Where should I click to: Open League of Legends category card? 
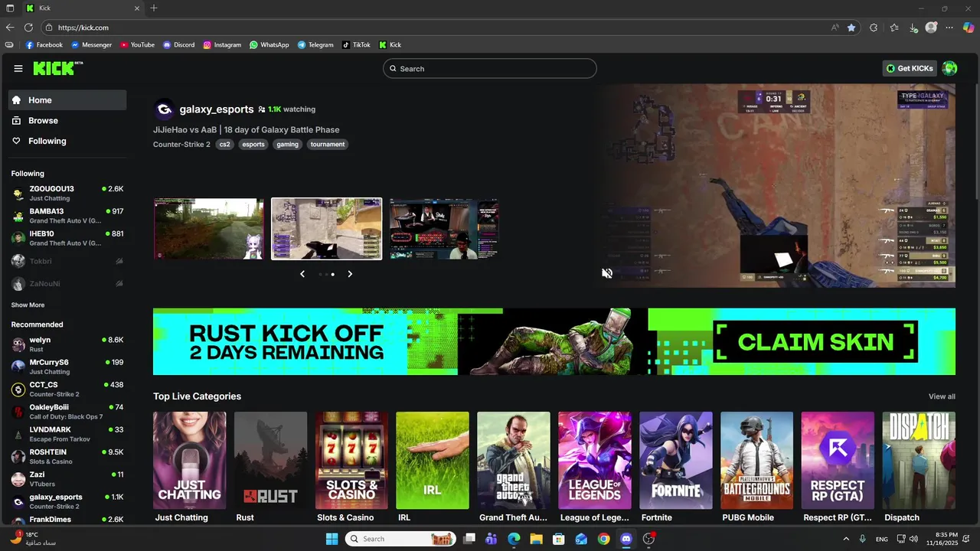(595, 461)
